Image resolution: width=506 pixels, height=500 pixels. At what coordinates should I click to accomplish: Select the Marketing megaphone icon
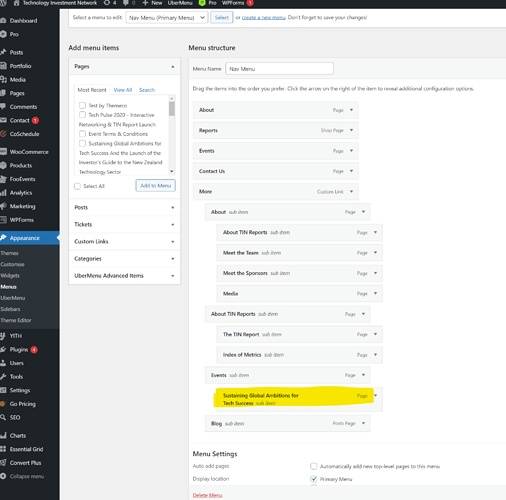[x=3, y=206]
